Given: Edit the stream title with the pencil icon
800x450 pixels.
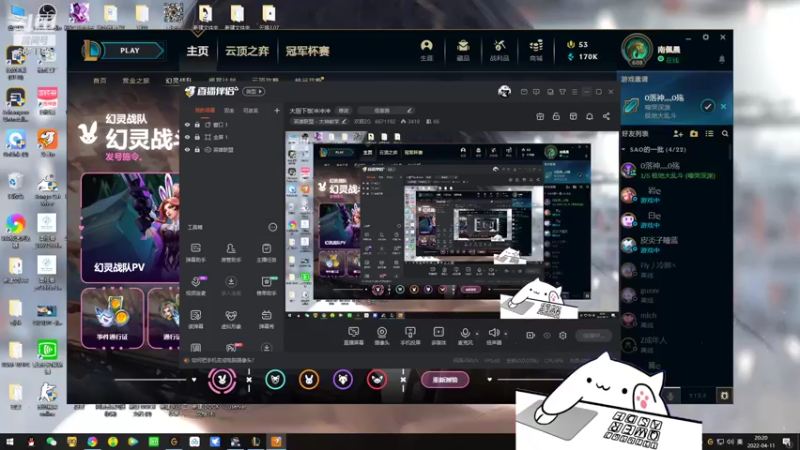Looking at the screenshot, I should (x=409, y=110).
